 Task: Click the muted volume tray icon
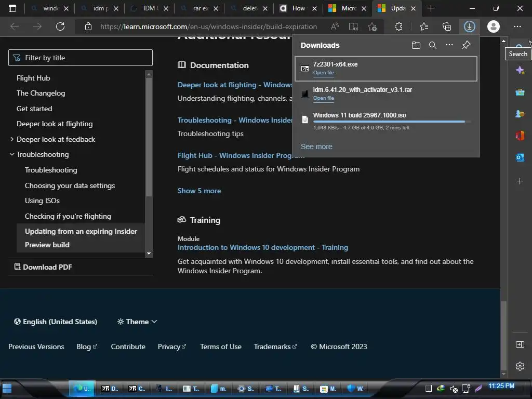pos(454,389)
